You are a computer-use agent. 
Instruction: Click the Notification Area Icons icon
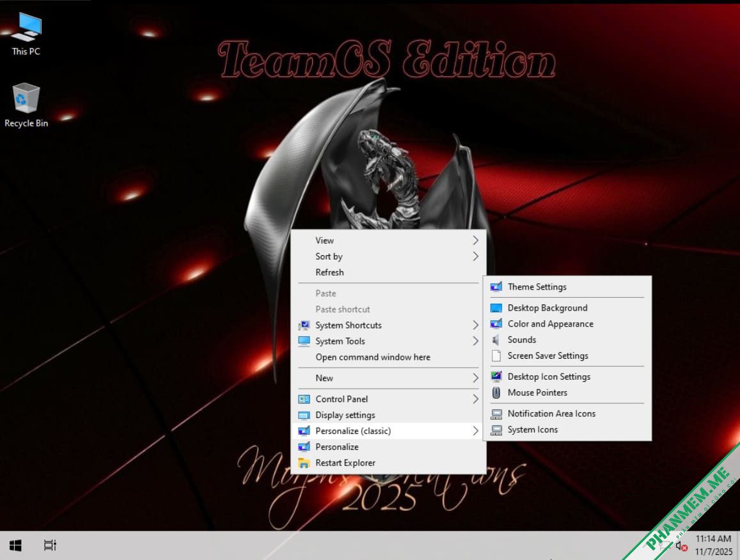(496, 414)
